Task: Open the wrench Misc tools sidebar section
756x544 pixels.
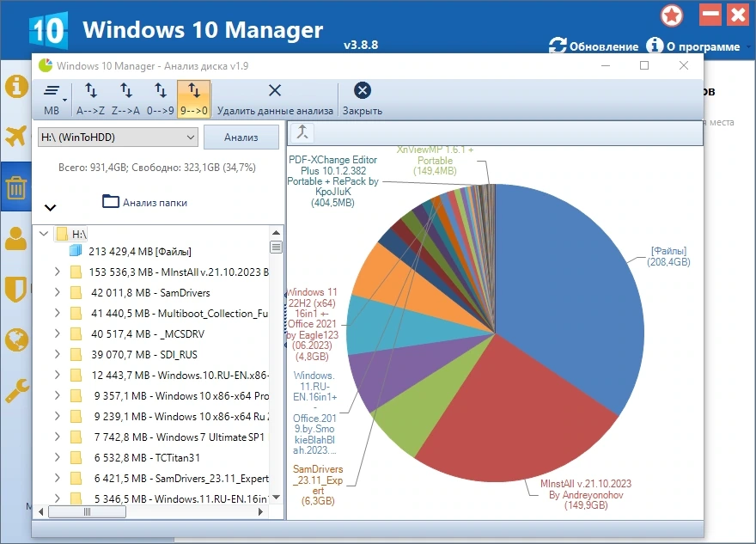Action: [x=17, y=391]
